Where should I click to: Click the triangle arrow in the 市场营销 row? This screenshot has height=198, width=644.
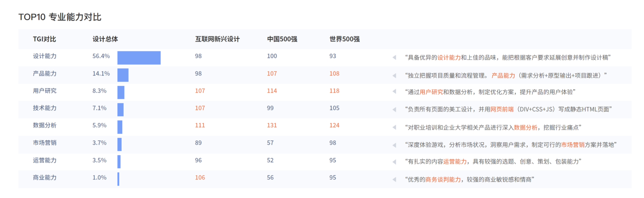(x=394, y=145)
